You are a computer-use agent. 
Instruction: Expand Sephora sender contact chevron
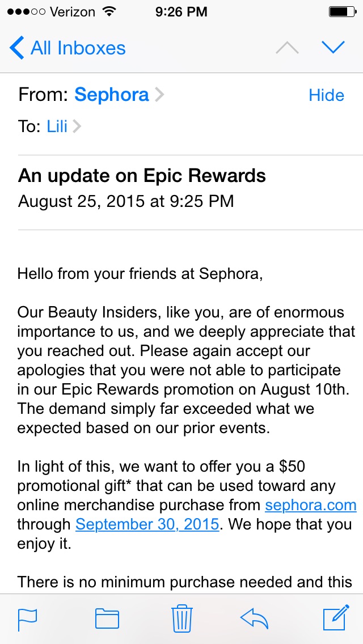pos(159,95)
